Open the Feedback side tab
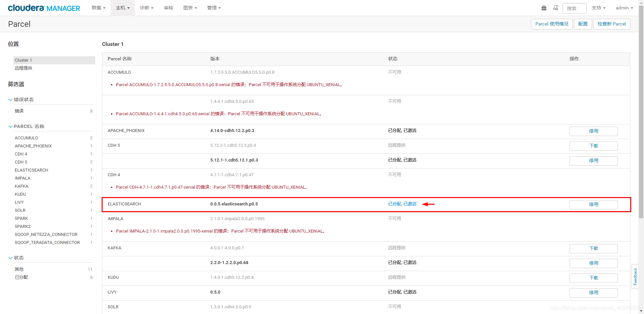Viewport: 644px width, 314px height. click(x=635, y=276)
